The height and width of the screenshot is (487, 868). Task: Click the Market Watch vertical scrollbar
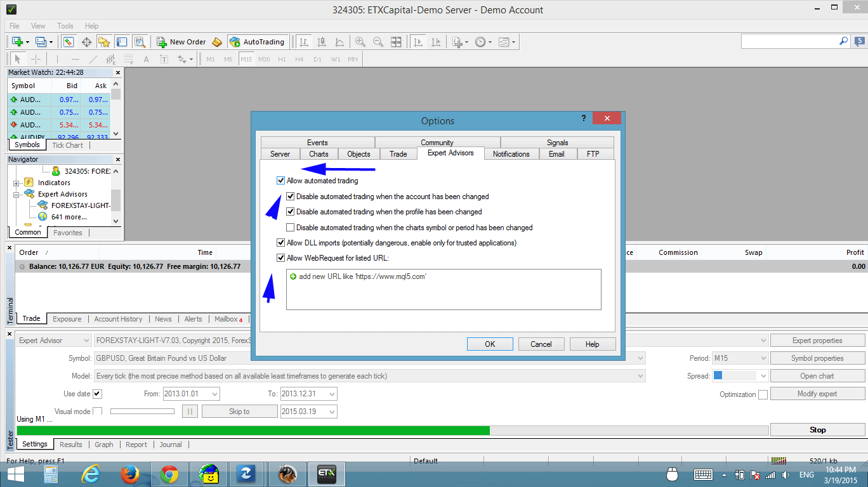tap(115, 109)
